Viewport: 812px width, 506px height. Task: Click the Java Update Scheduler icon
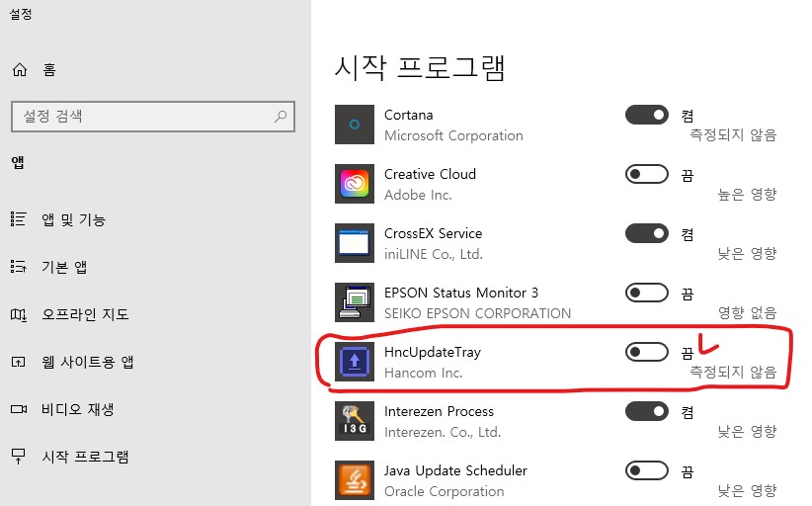355,480
